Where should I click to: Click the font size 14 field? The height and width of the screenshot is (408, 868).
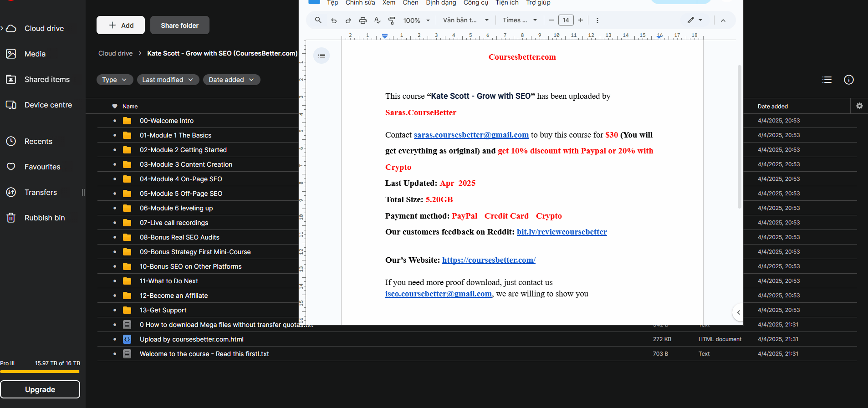(566, 20)
